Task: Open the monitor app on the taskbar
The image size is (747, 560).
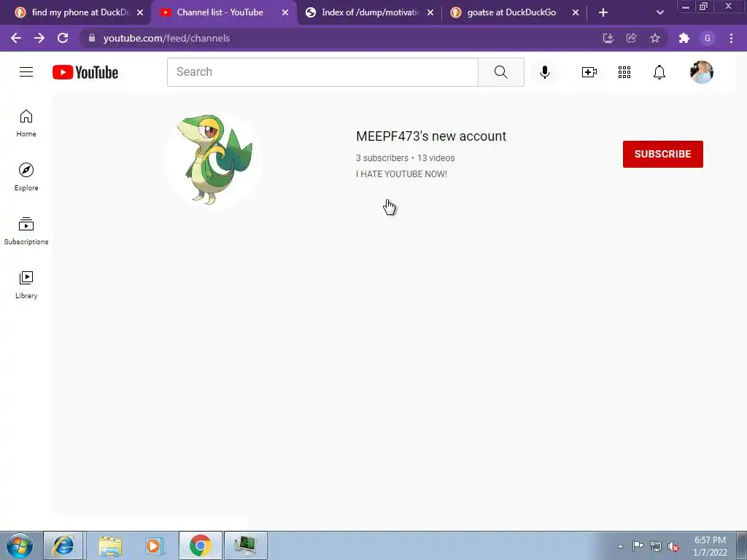Action: 245,545
